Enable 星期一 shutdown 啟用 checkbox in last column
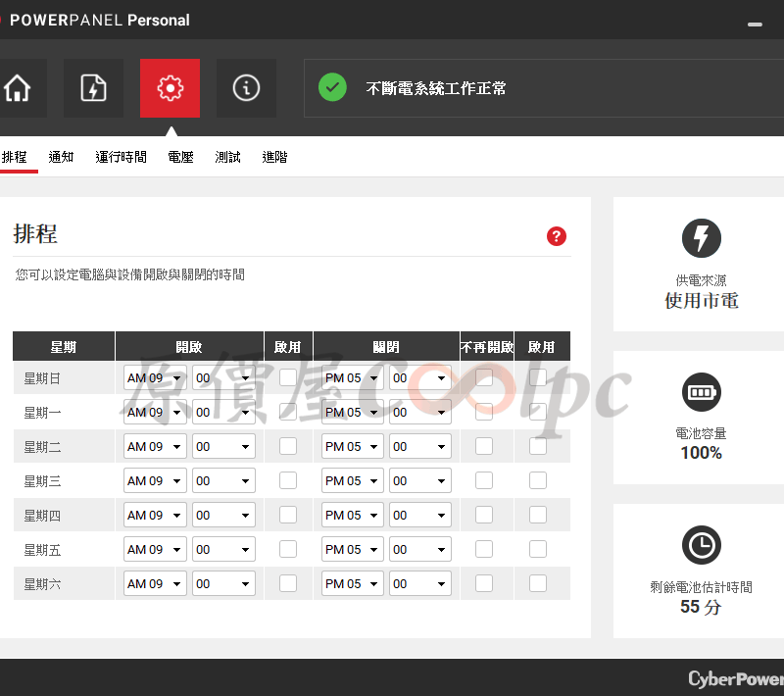 (x=538, y=412)
